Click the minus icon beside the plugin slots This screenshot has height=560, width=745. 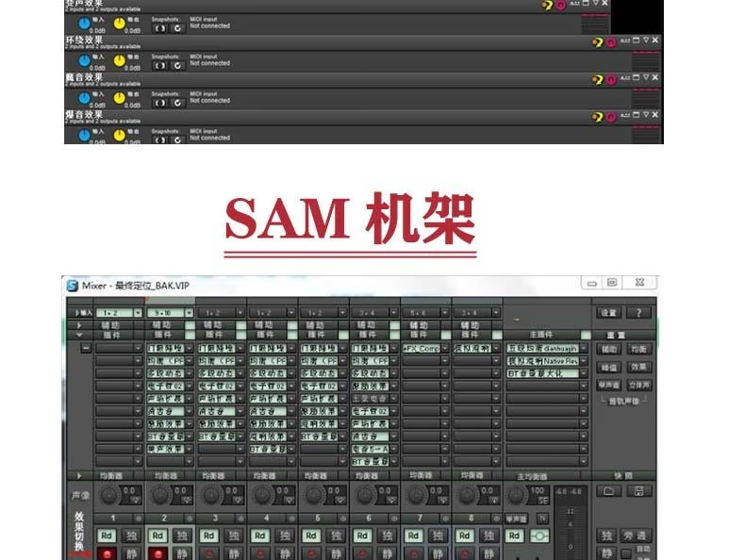click(x=86, y=348)
